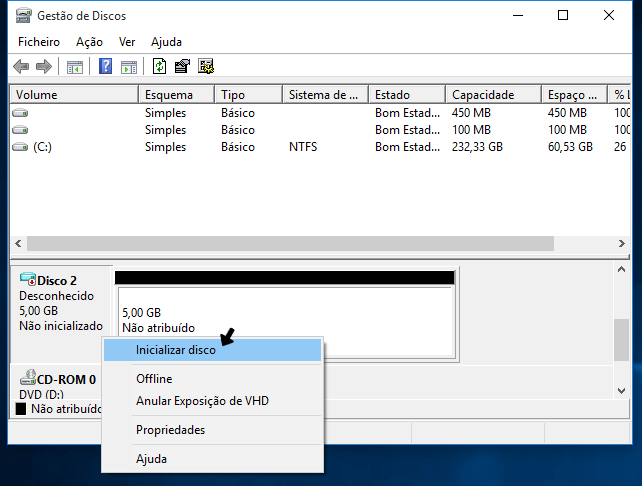Click the left arrow of horizontal scrollbar

click(x=18, y=243)
